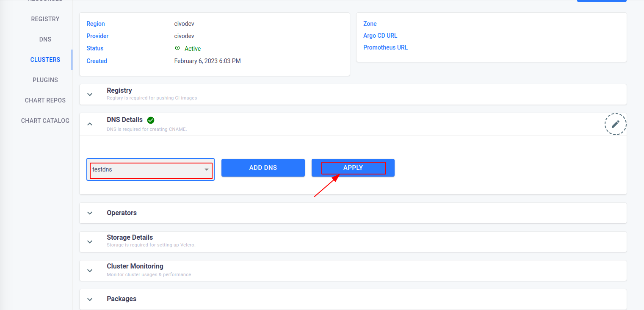Viewport: 644px width, 310px height.
Task: Click the Provider label
Action: pyautogui.click(x=97, y=36)
